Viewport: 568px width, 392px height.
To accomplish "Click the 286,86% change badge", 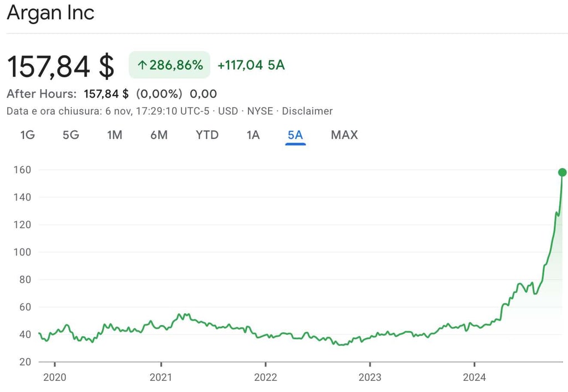I will [x=170, y=65].
